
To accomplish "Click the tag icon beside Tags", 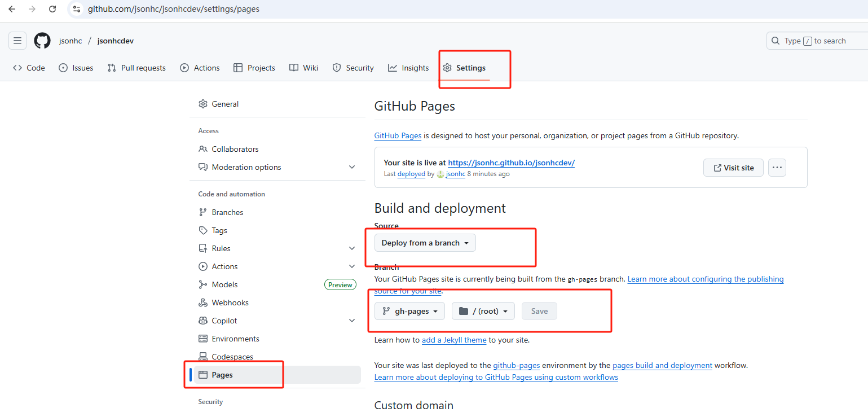I will coord(203,230).
